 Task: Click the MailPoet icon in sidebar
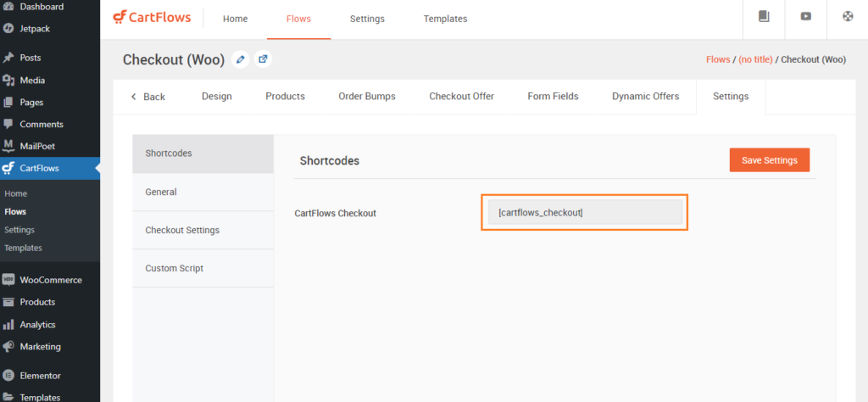8,146
